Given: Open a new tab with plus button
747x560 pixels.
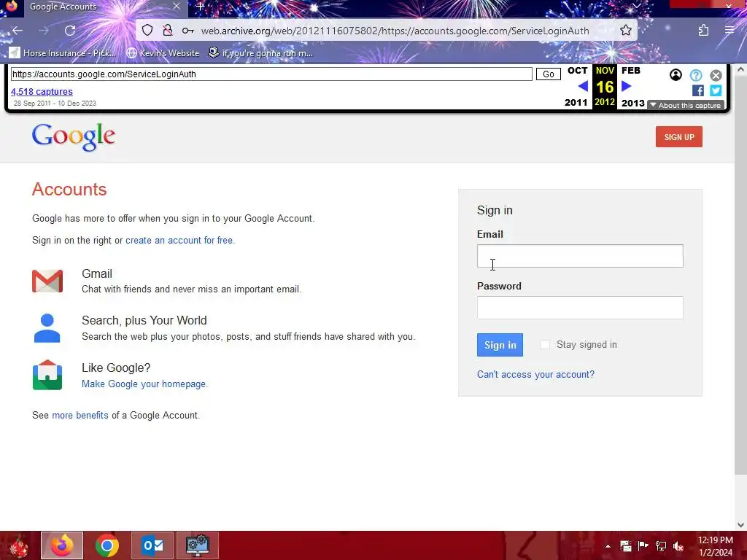Looking at the screenshot, I should click(200, 7).
